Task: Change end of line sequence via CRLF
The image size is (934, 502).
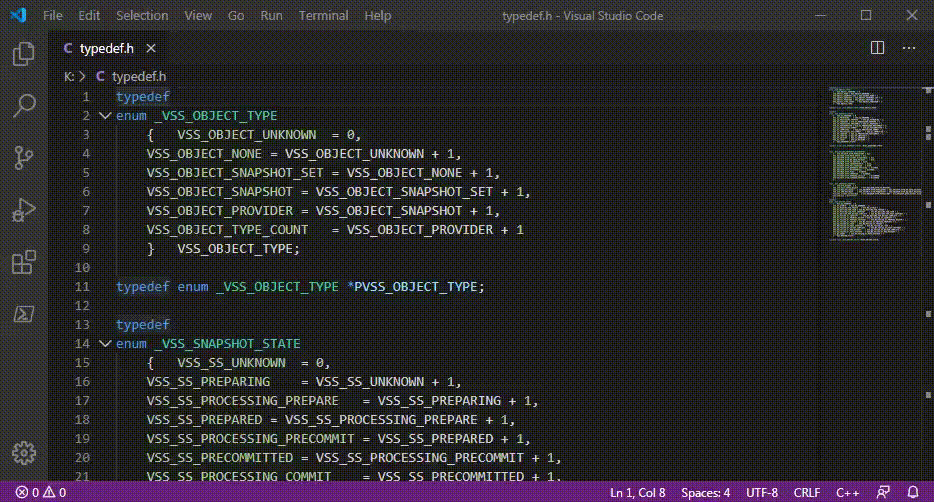Action: pyautogui.click(x=807, y=492)
